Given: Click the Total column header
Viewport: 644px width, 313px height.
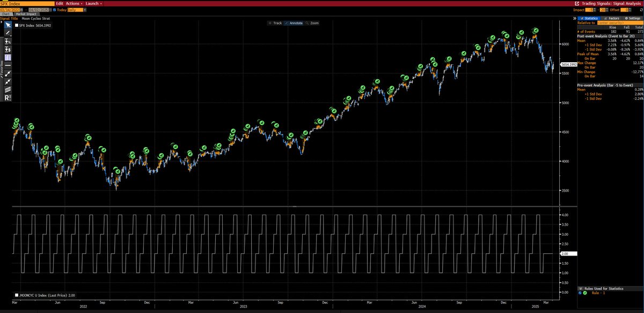Looking at the screenshot, I should point(639,27).
